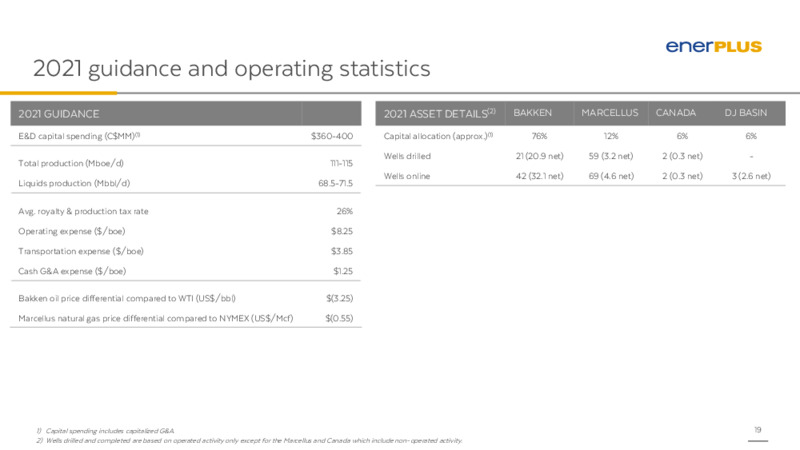The width and height of the screenshot is (800, 450).
Task: Click DJ Basin's '-' wells drilled cell
Action: coord(751,157)
